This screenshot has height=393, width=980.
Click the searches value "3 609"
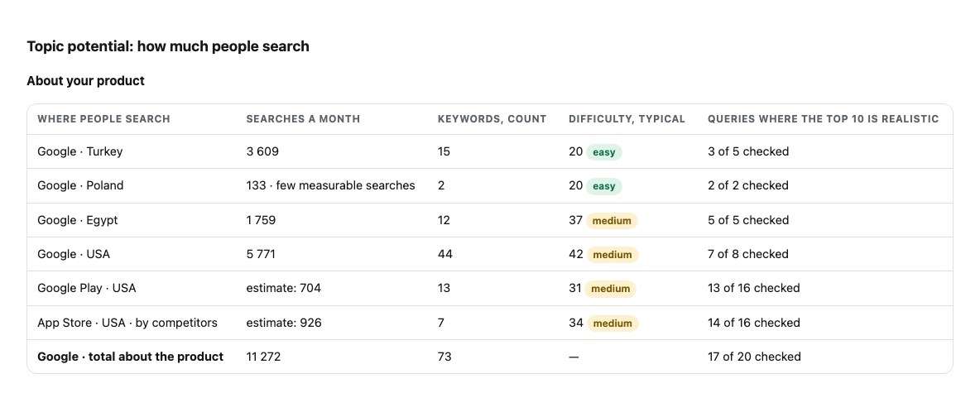262,151
